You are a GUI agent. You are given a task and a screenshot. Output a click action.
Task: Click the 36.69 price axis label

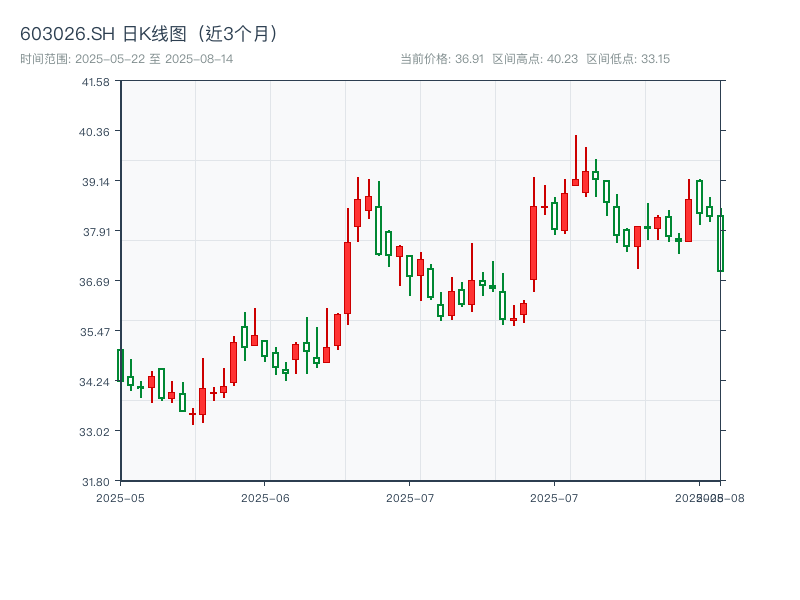coord(95,281)
